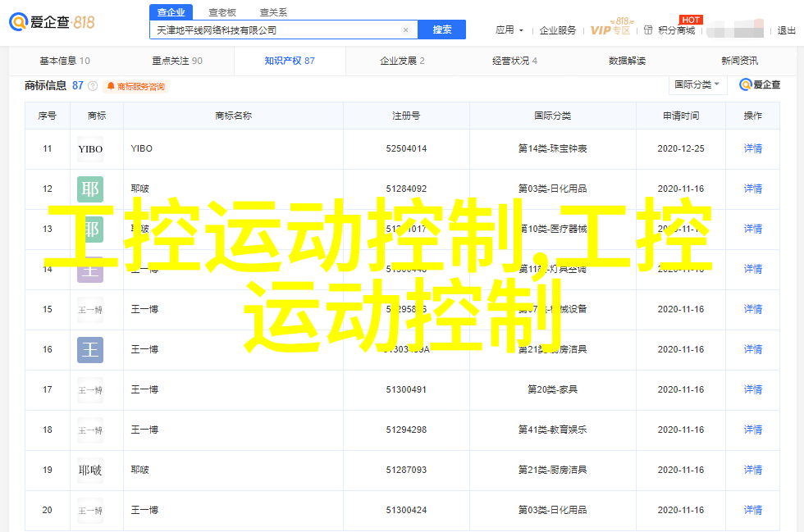Click the 耶啵 trademark name in row 19
This screenshot has height=532, width=804.
pyautogui.click(x=140, y=470)
